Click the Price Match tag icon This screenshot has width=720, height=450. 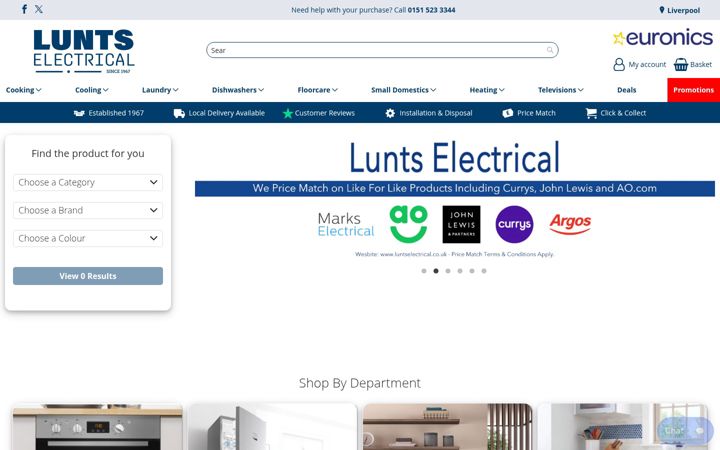(x=507, y=113)
